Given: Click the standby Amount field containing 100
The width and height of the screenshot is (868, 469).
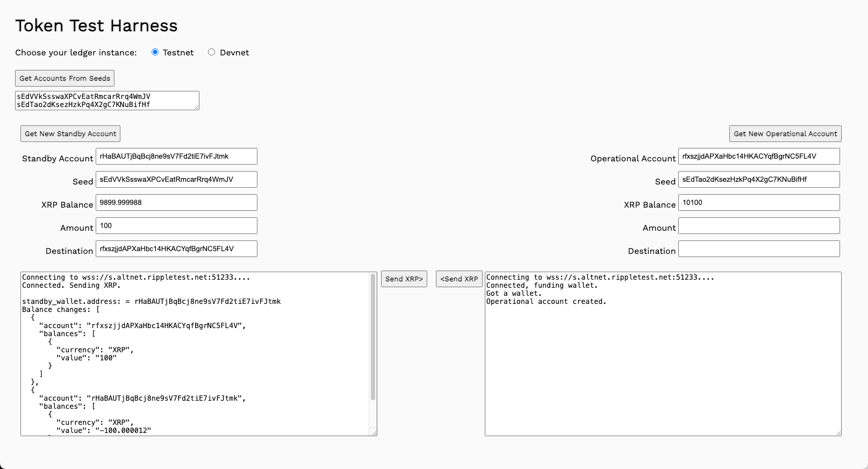Looking at the screenshot, I should click(176, 226).
